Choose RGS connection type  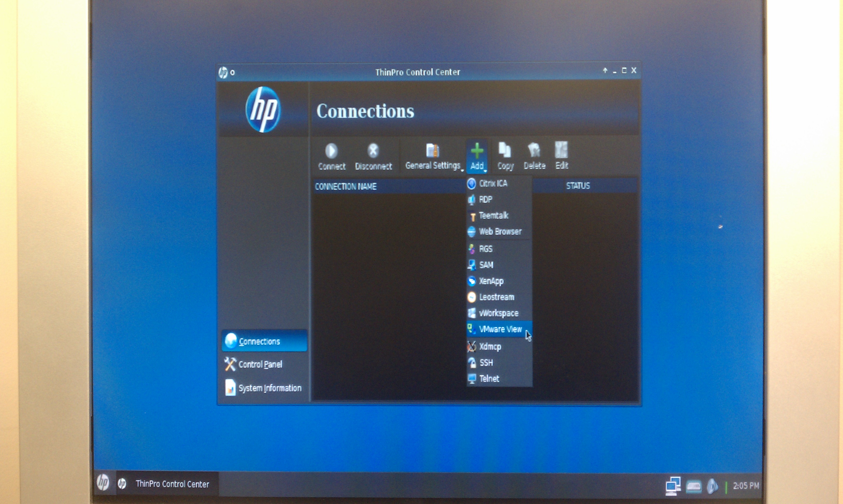(x=499, y=249)
